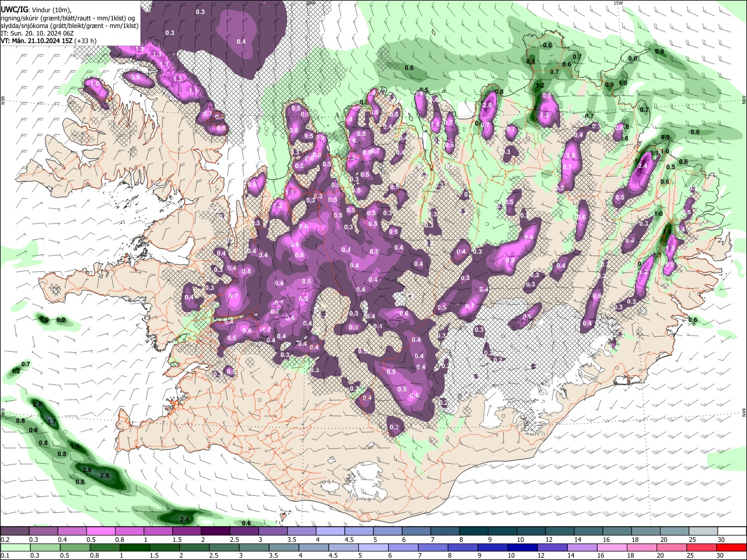Select the darkest purple snow swatch between 2 and 2.5
This screenshot has height=560, width=747.
(215, 531)
